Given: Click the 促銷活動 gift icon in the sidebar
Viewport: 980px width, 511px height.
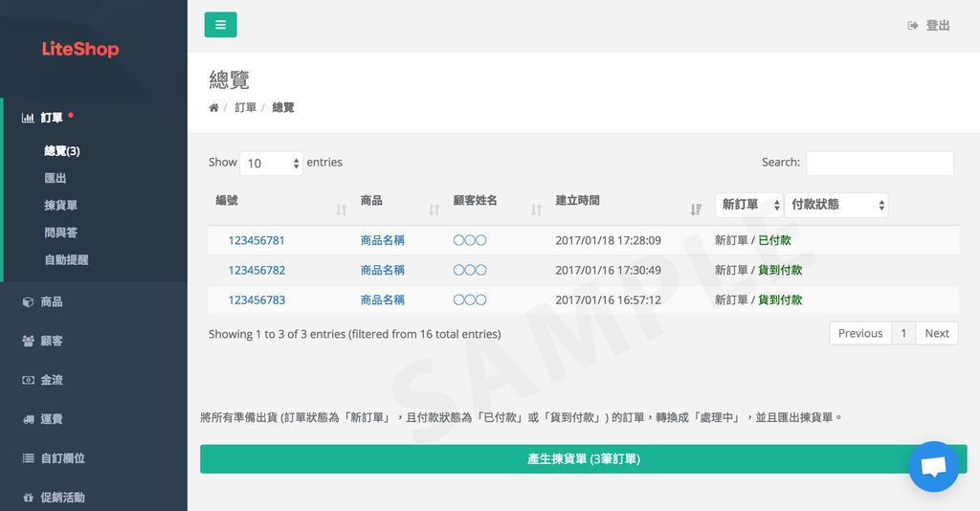Looking at the screenshot, I should coord(28,498).
